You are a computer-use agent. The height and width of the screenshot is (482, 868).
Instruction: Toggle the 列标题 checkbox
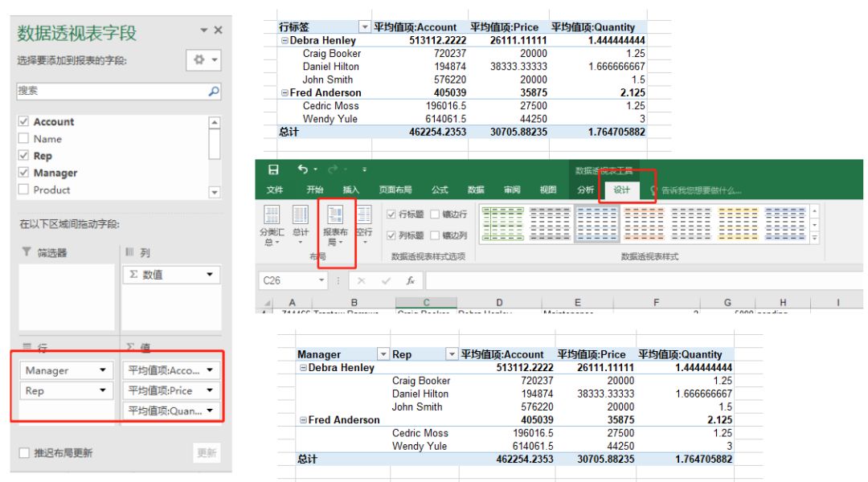(391, 235)
